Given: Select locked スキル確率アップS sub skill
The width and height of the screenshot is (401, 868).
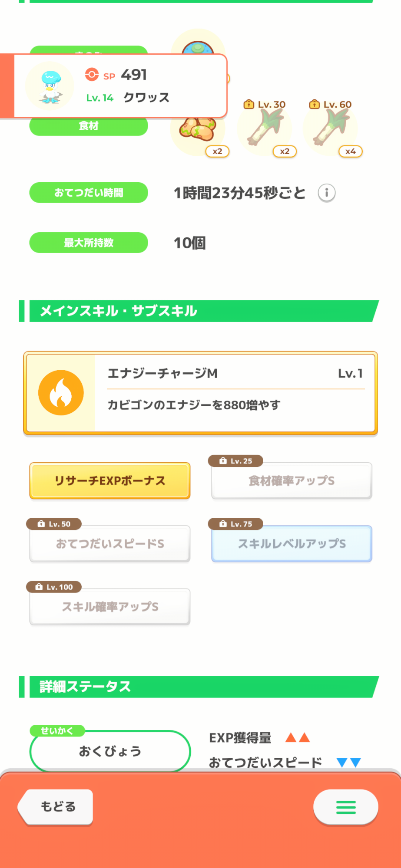Looking at the screenshot, I should click(x=110, y=607).
